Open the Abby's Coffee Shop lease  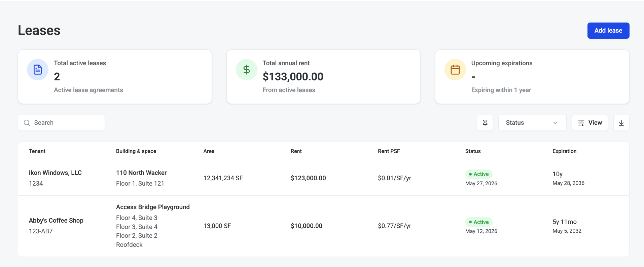[x=56, y=221]
